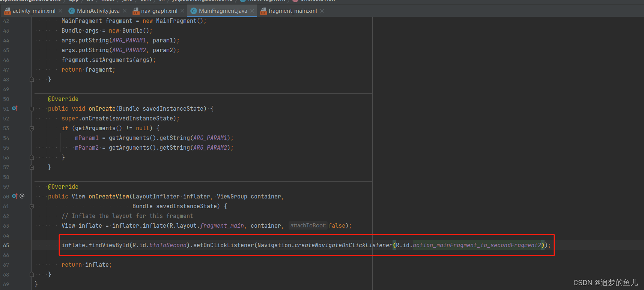
Task: Toggle the fold end marker on line 56
Action: (32, 158)
